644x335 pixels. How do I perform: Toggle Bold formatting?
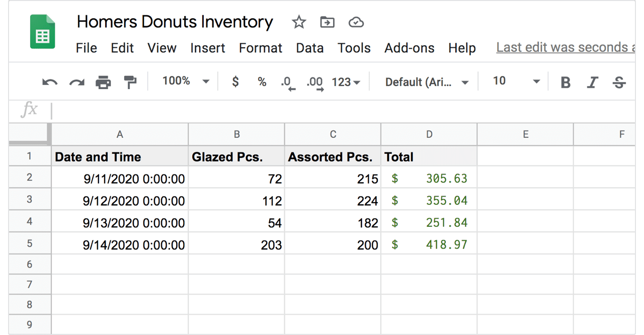566,82
